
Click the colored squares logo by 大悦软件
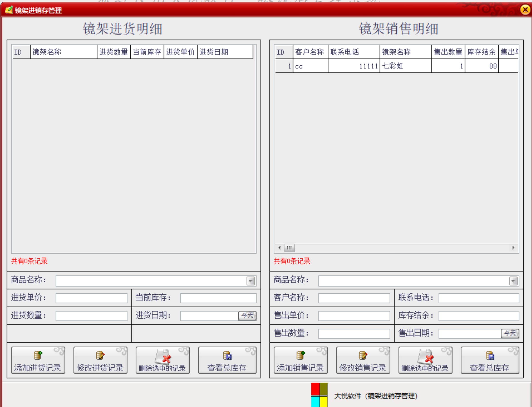click(x=319, y=395)
